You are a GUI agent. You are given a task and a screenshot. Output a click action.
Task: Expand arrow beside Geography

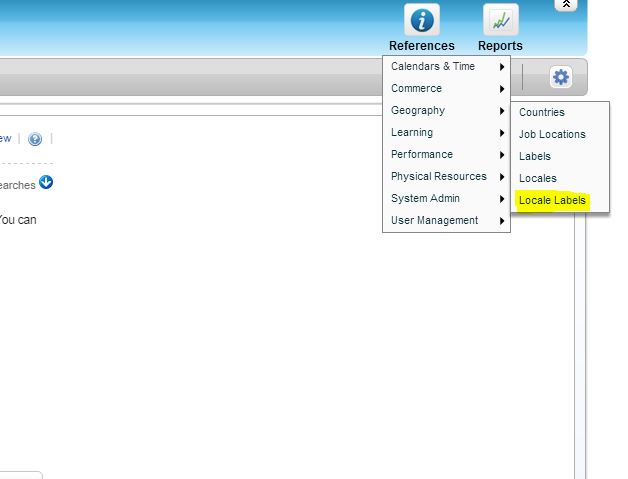(x=502, y=111)
